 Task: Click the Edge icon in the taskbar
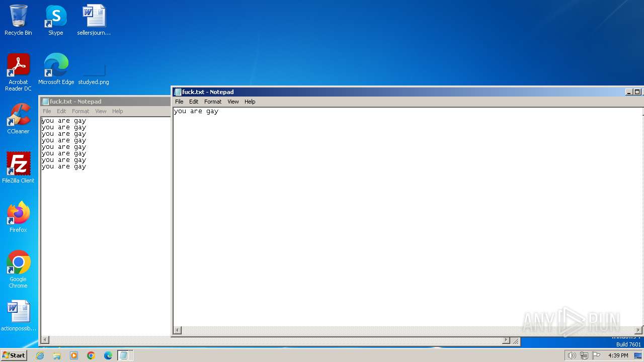click(x=108, y=355)
